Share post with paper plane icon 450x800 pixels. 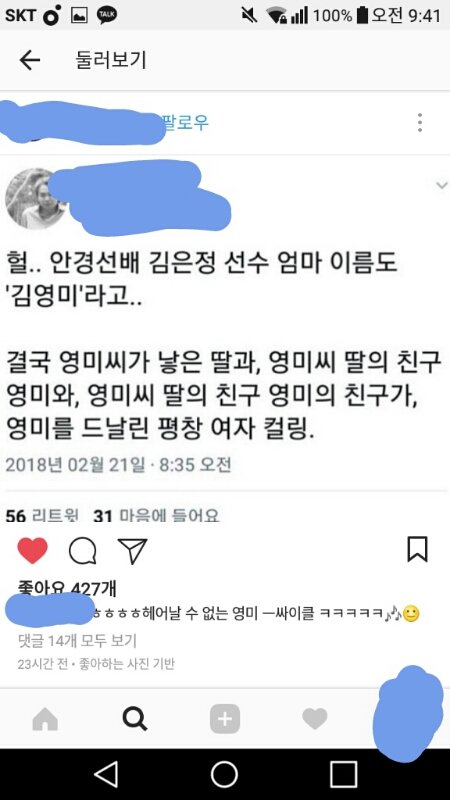(x=132, y=551)
